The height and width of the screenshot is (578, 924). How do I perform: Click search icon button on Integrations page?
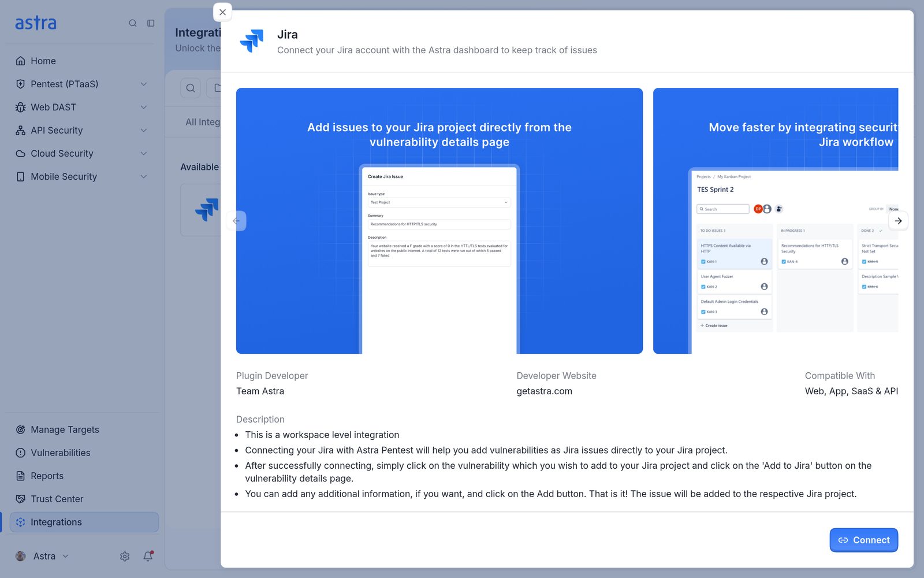191,88
